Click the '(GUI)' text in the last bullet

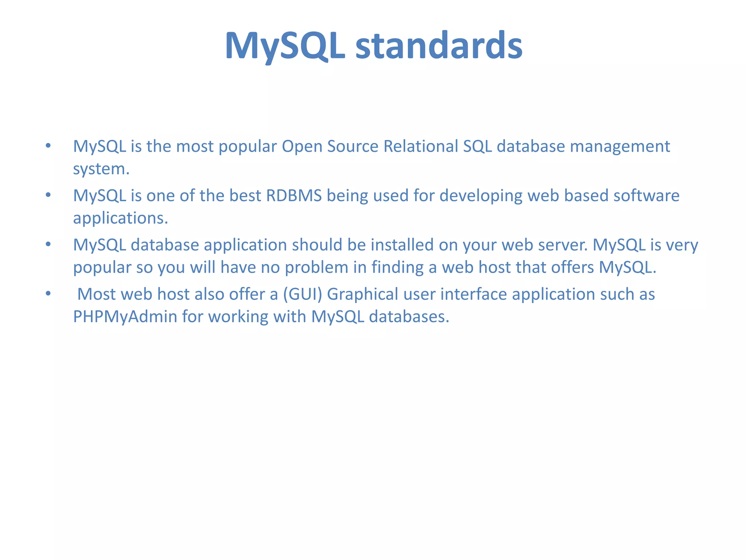click(x=302, y=294)
